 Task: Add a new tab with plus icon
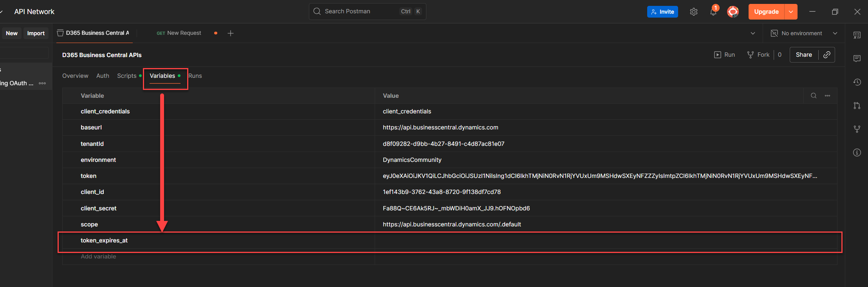pos(231,33)
